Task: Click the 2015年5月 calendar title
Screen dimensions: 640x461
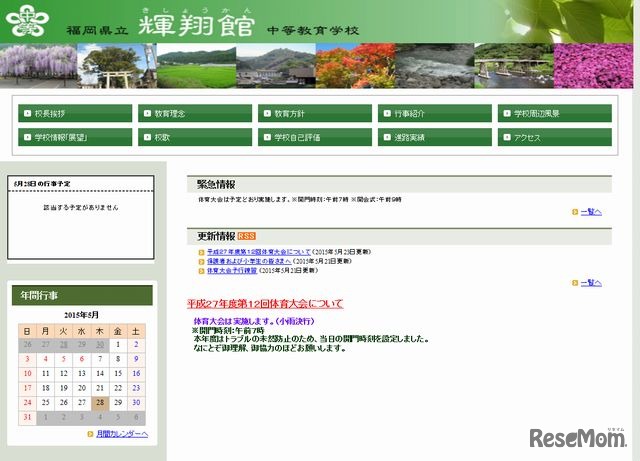Action: point(81,315)
